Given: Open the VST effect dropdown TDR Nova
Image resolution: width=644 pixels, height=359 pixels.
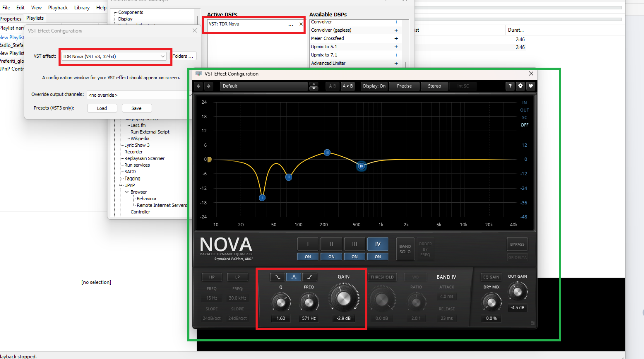Looking at the screenshot, I should coord(114,56).
